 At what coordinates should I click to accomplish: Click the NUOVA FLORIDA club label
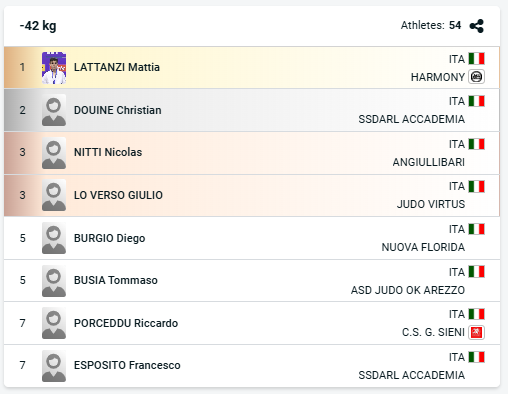pyautogui.click(x=423, y=247)
